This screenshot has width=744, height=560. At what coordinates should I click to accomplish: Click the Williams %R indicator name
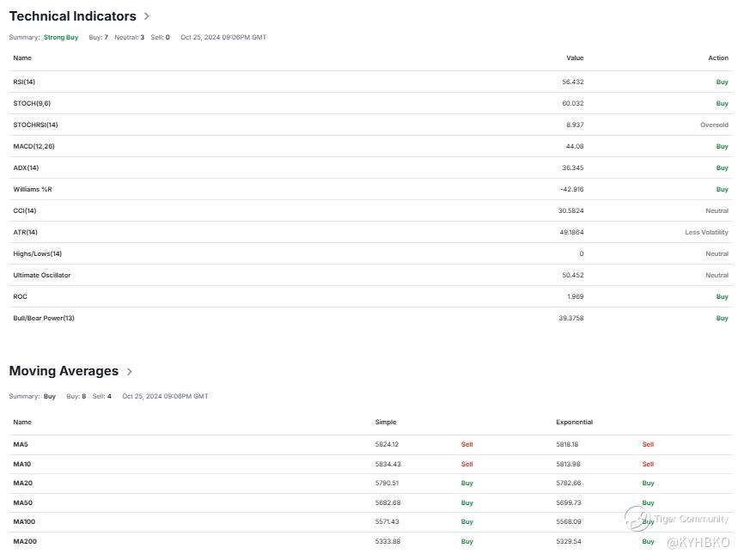[33, 189]
